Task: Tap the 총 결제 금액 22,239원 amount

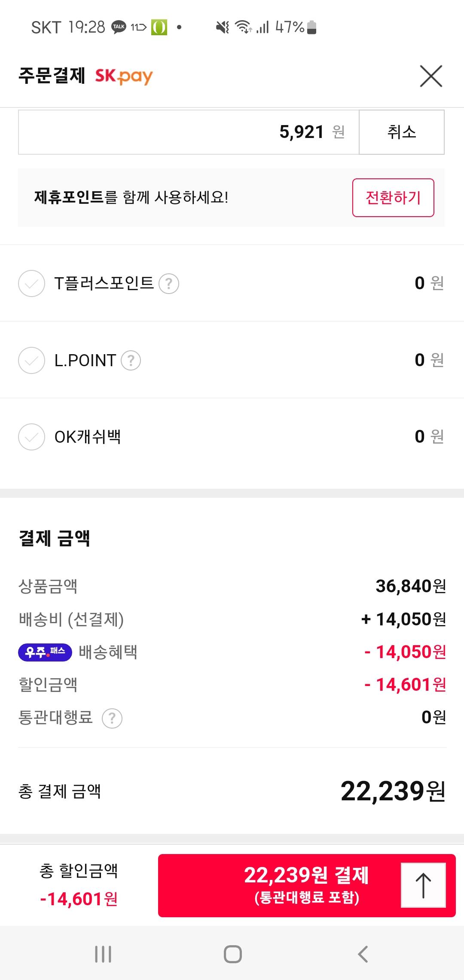Action: [x=393, y=791]
